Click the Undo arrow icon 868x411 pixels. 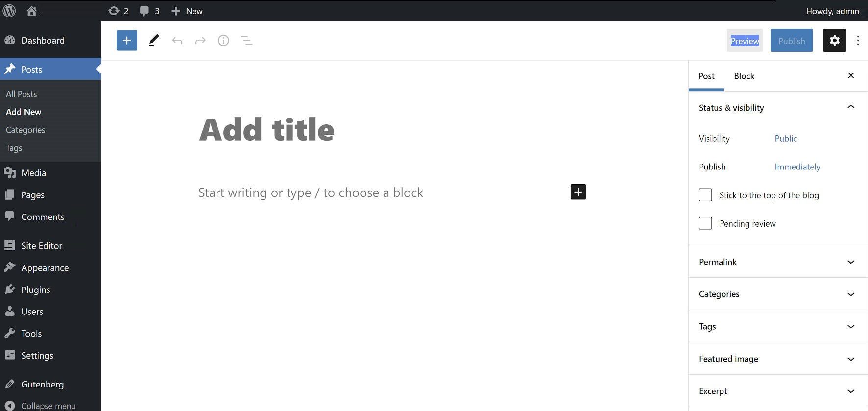pos(177,41)
